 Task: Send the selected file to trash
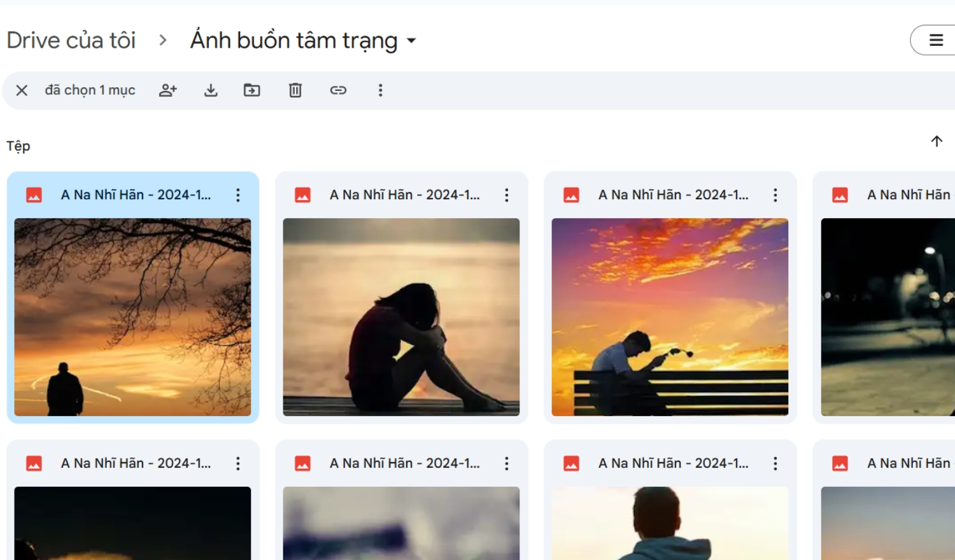295,90
